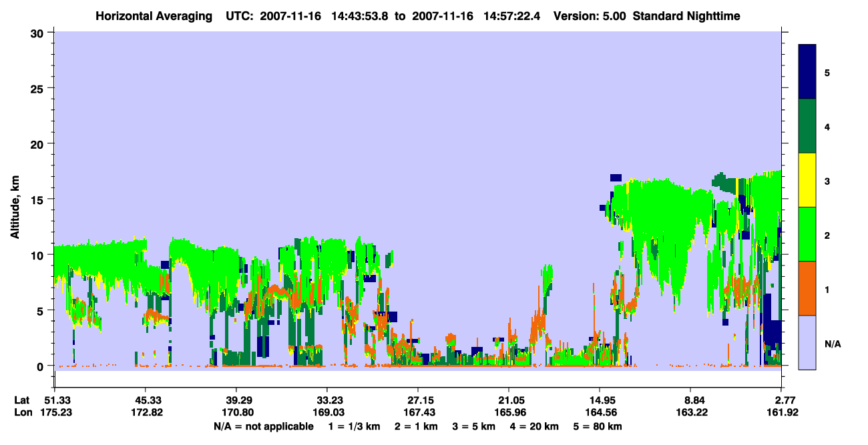This screenshot has height=445, width=868.
Task: Click the dark green 4 legend color block
Action: (807, 126)
